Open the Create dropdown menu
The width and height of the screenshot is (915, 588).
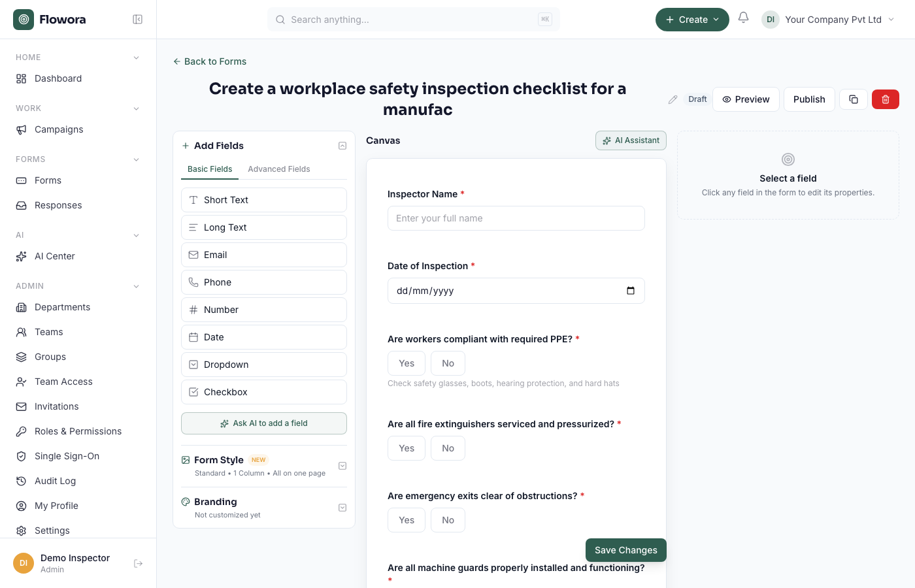point(692,20)
